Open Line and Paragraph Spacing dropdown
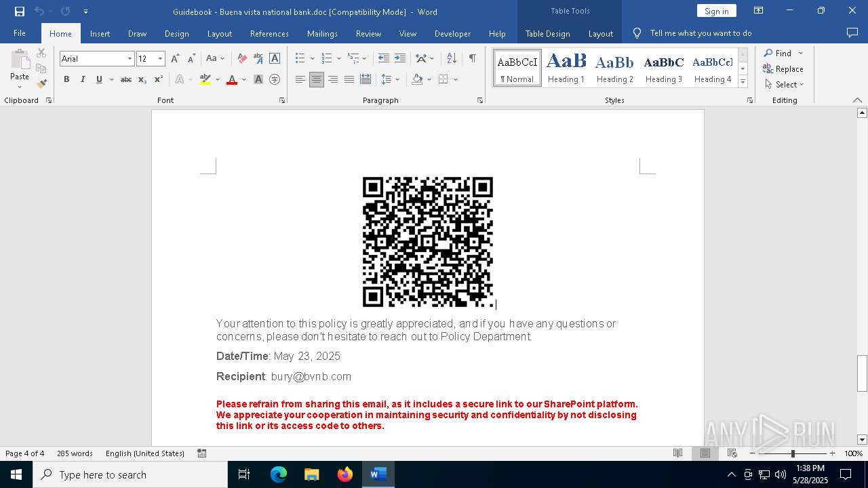868x488 pixels. tap(391, 80)
